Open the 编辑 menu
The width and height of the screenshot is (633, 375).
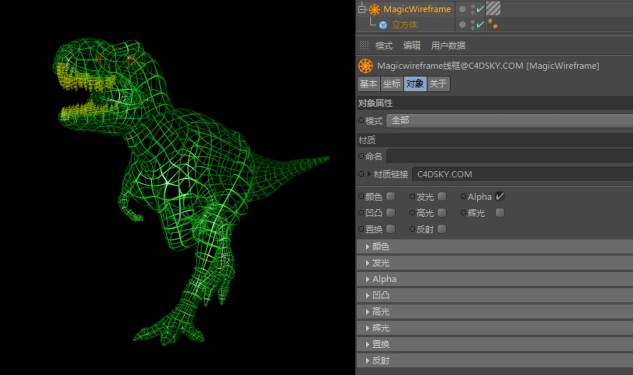(x=412, y=46)
